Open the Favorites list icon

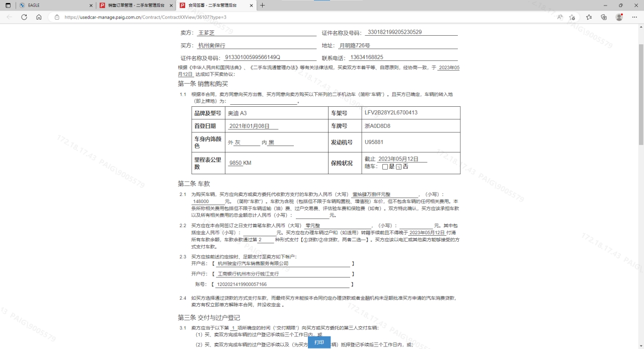click(589, 17)
